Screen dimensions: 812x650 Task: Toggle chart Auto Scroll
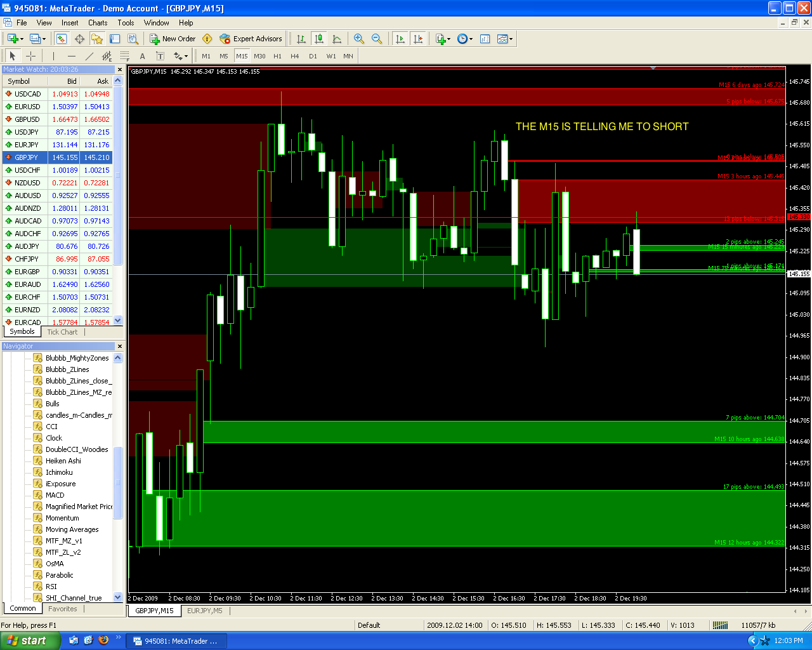pyautogui.click(x=400, y=39)
